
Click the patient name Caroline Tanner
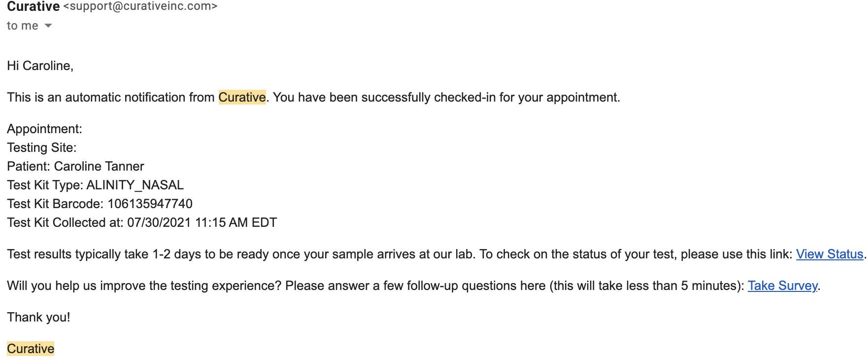pyautogui.click(x=99, y=166)
